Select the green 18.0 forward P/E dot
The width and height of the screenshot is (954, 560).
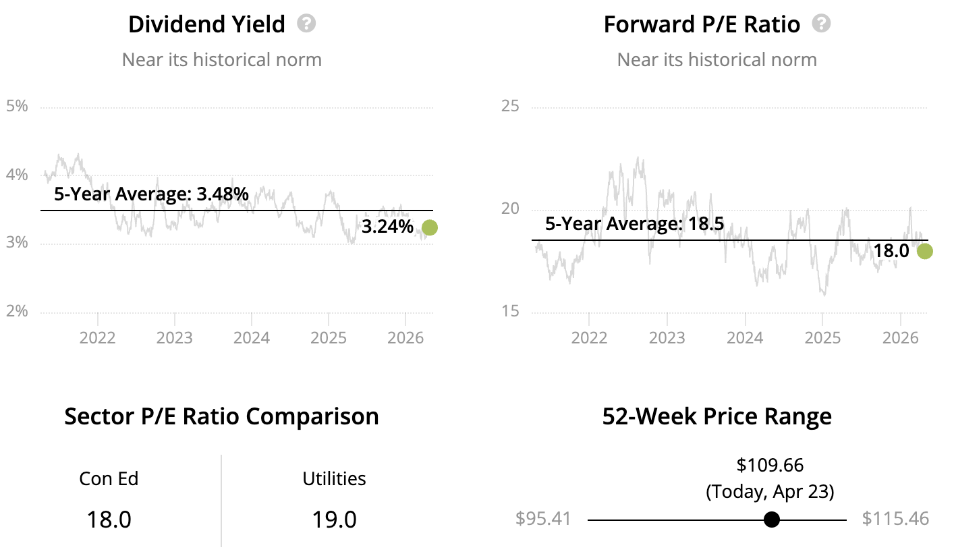coord(924,251)
